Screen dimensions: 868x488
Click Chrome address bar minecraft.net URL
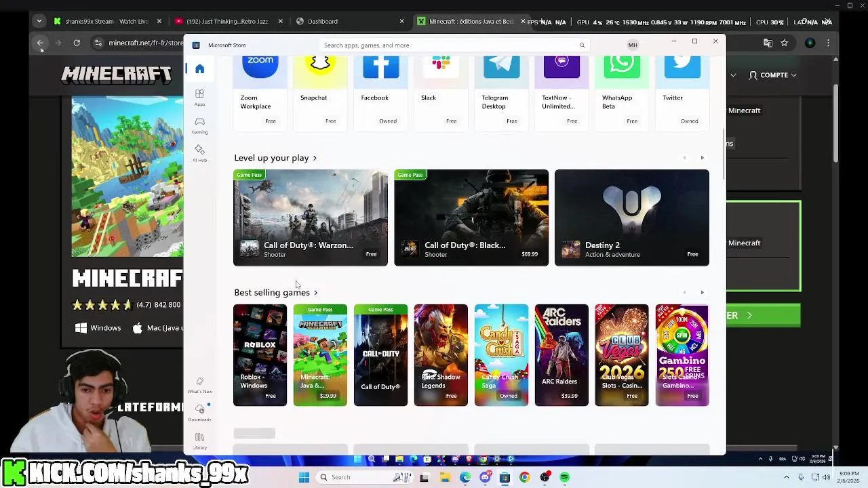coord(146,43)
